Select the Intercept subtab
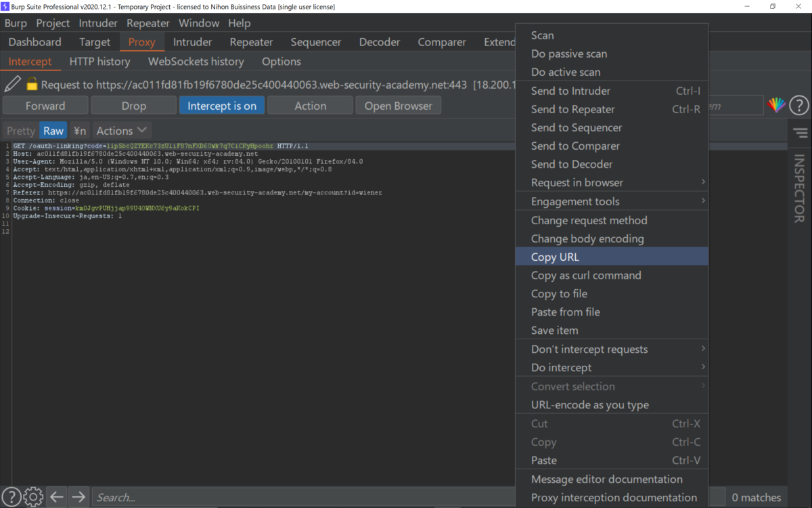Viewport: 812px width, 508px height. click(30, 61)
